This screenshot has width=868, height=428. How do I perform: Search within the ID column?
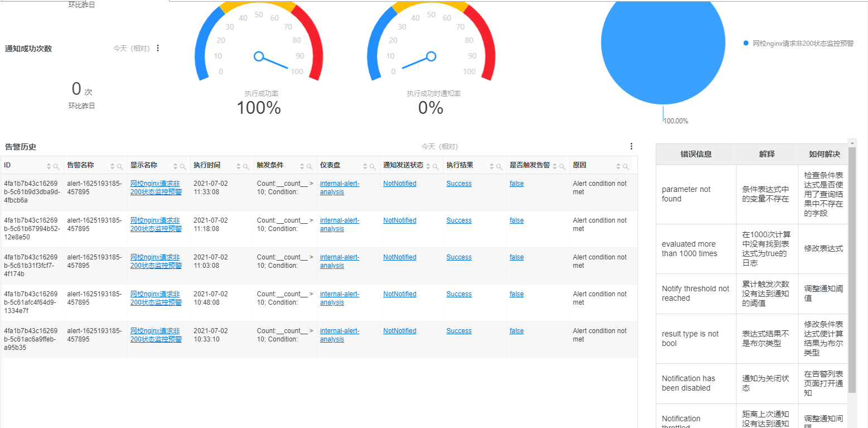[56, 166]
